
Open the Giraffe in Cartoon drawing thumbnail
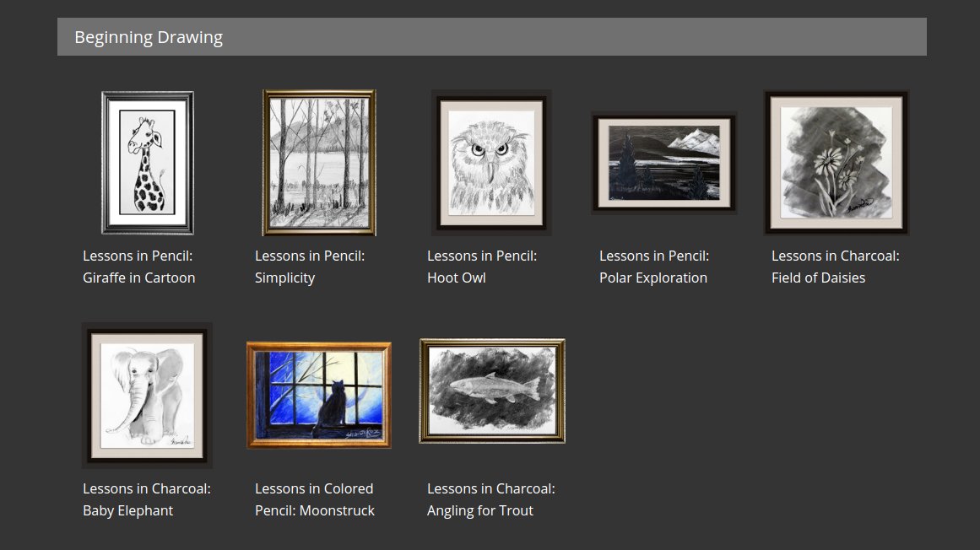pos(148,163)
